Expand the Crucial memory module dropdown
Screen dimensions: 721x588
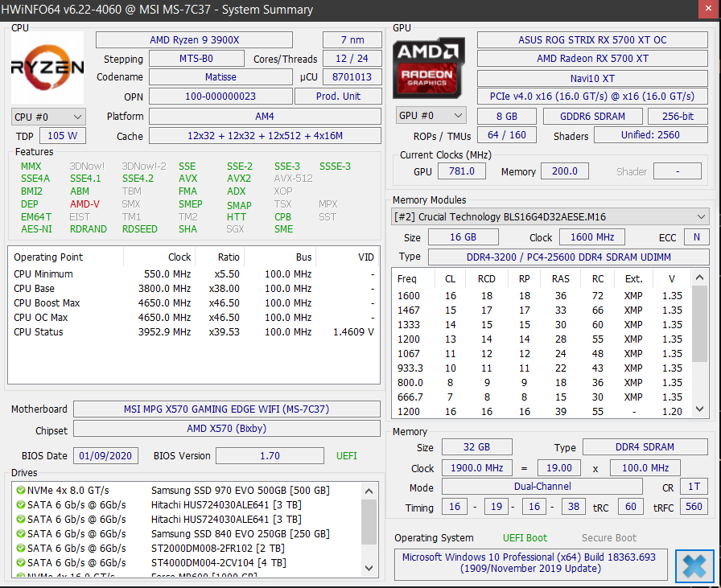(x=550, y=216)
